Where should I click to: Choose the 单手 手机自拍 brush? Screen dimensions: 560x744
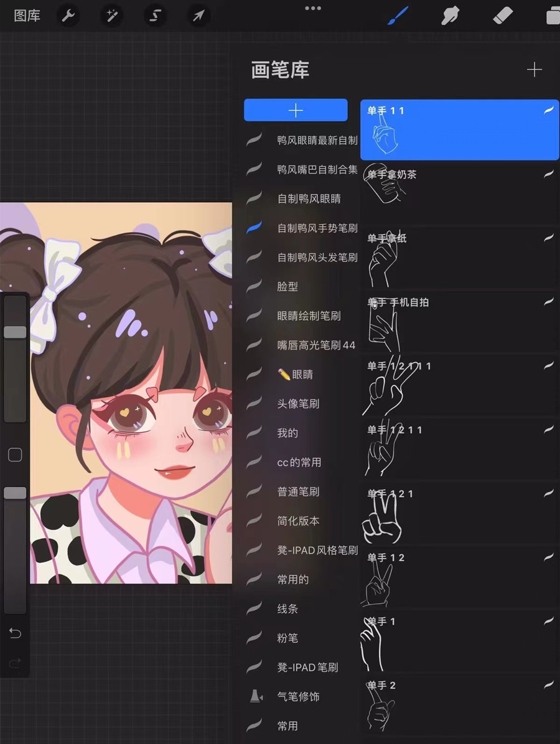point(459,320)
